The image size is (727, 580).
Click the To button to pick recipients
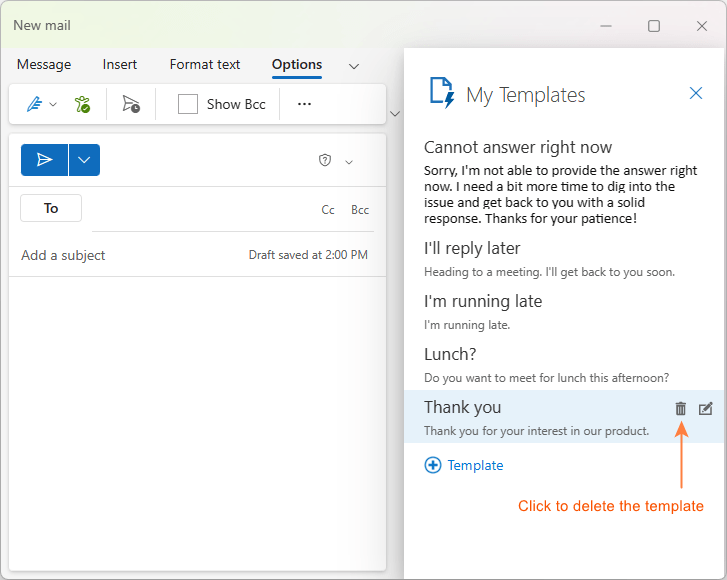pyautogui.click(x=51, y=208)
